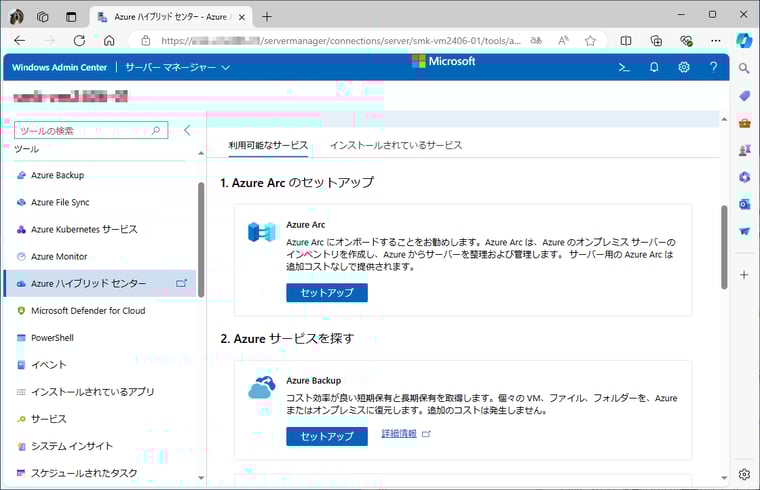Open read aloud icon in address bar

click(x=563, y=41)
